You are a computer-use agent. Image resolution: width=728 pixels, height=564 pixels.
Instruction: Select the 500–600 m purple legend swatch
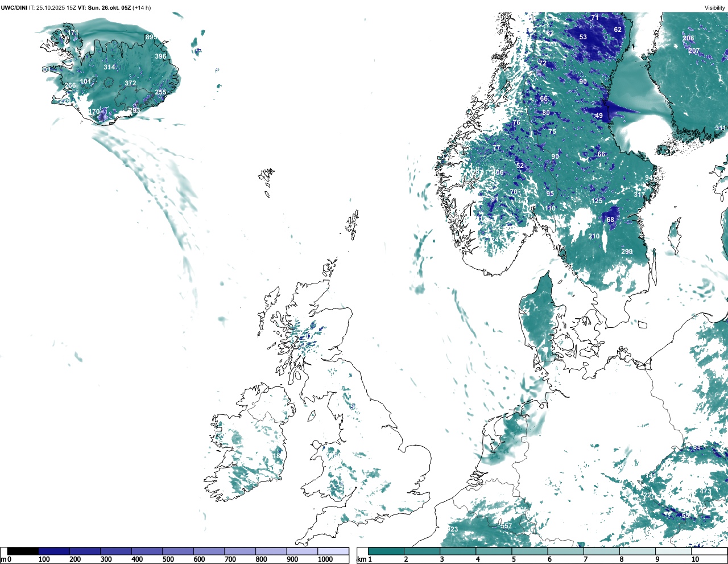click(178, 551)
